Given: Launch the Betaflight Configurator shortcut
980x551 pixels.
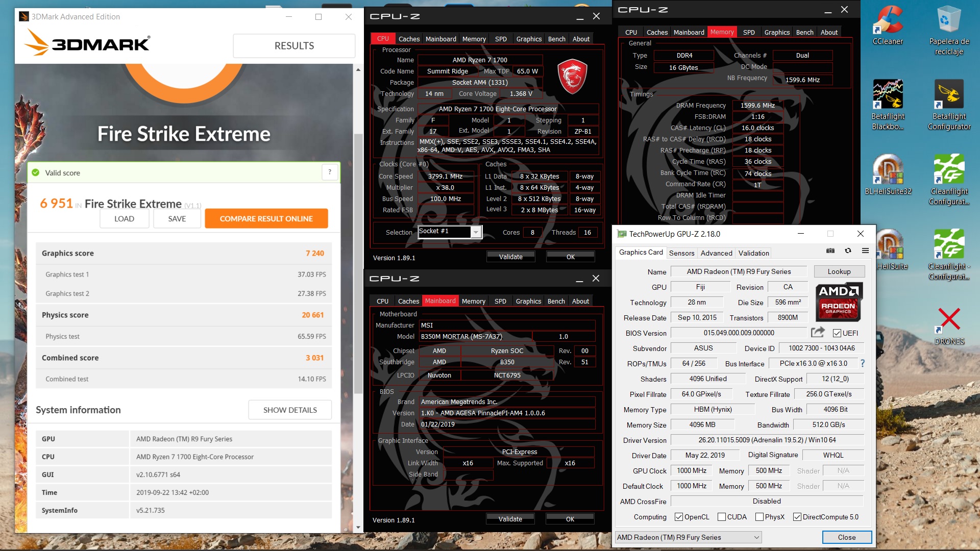Looking at the screenshot, I should coord(949,105).
